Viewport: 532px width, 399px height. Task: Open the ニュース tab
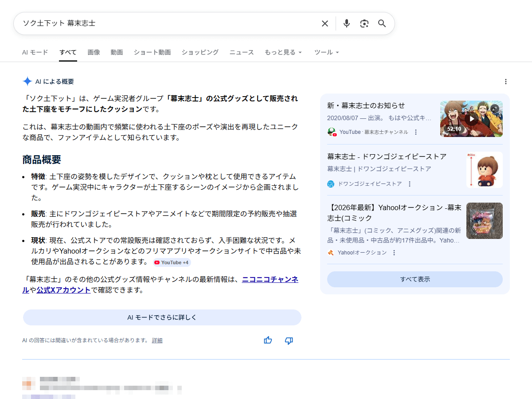[x=242, y=52]
